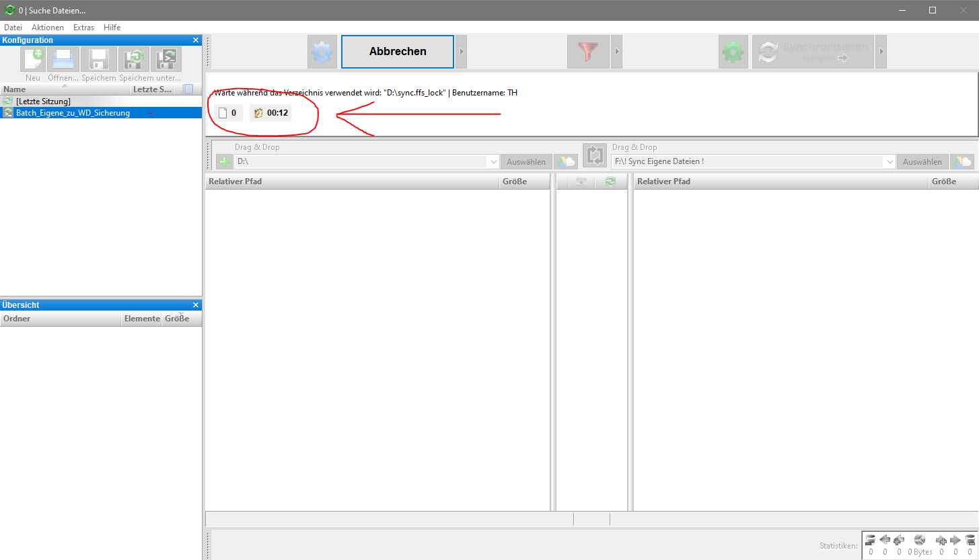
Task: Click Größe column header in Übersicht panel
Action: pyautogui.click(x=181, y=319)
